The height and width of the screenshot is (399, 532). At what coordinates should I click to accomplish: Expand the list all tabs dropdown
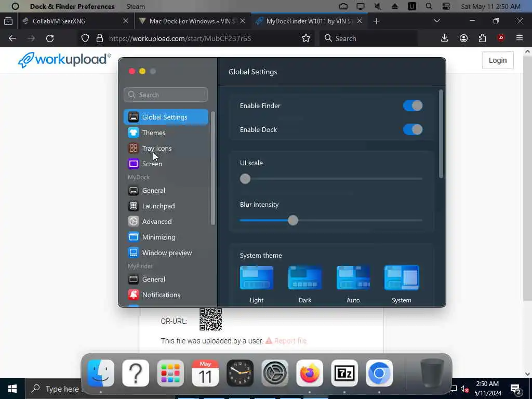(437, 21)
